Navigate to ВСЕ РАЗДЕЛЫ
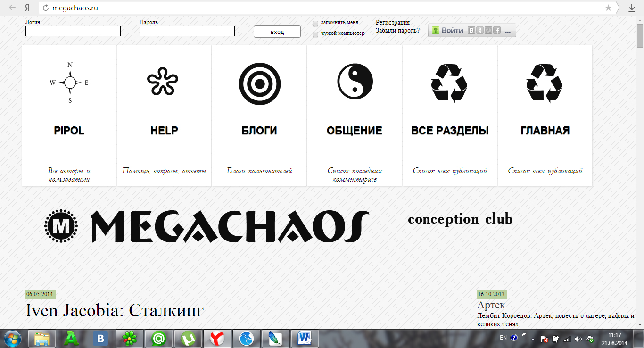Viewport: 644px width, 348px height. coord(450,131)
